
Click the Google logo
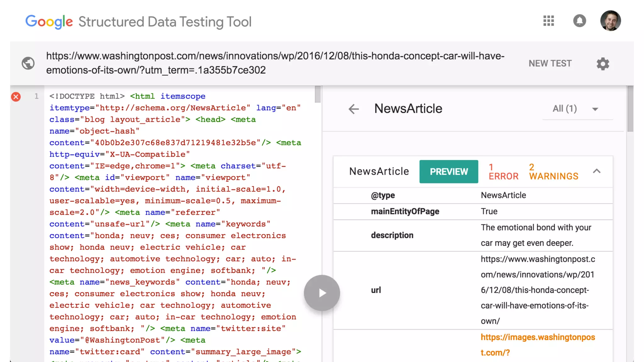click(49, 22)
